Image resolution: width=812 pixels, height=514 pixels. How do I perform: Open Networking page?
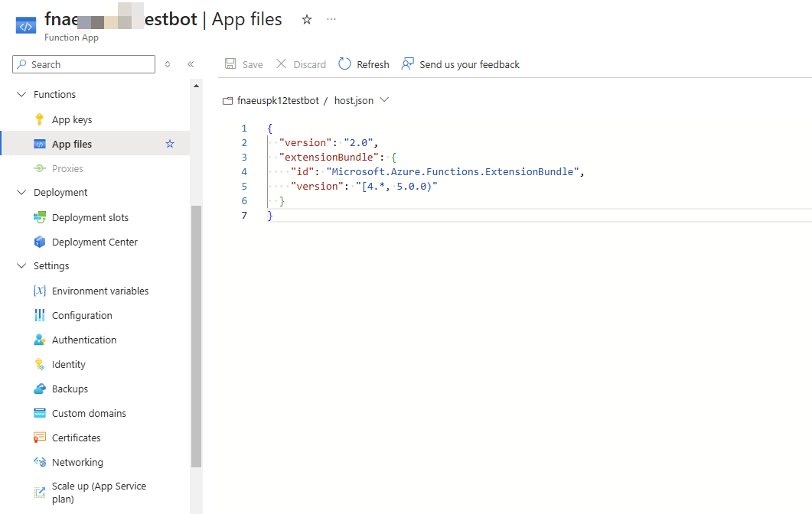point(77,462)
